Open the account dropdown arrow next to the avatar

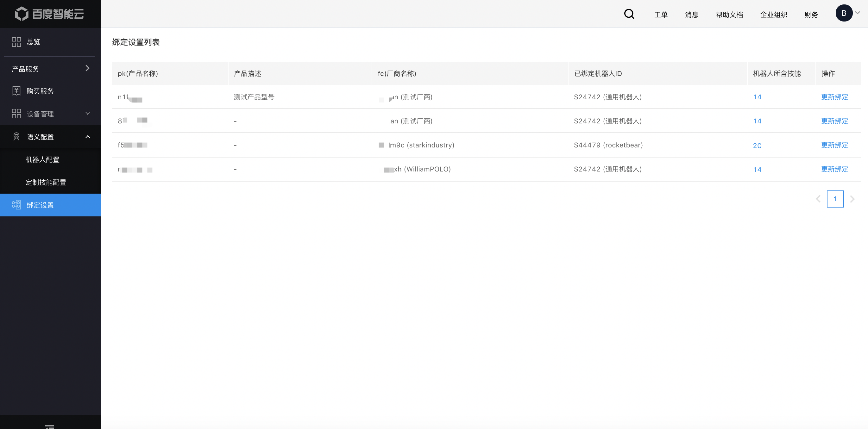[858, 13]
